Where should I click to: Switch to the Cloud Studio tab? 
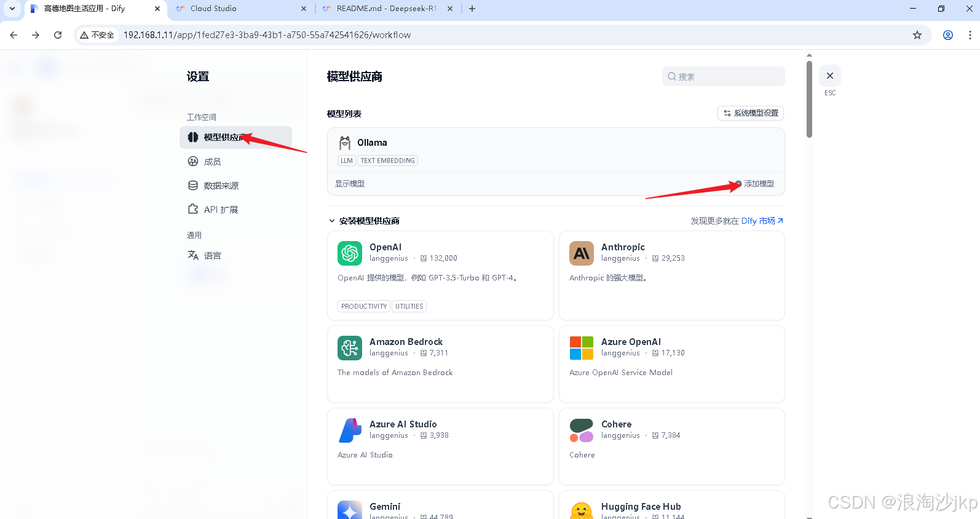point(240,9)
